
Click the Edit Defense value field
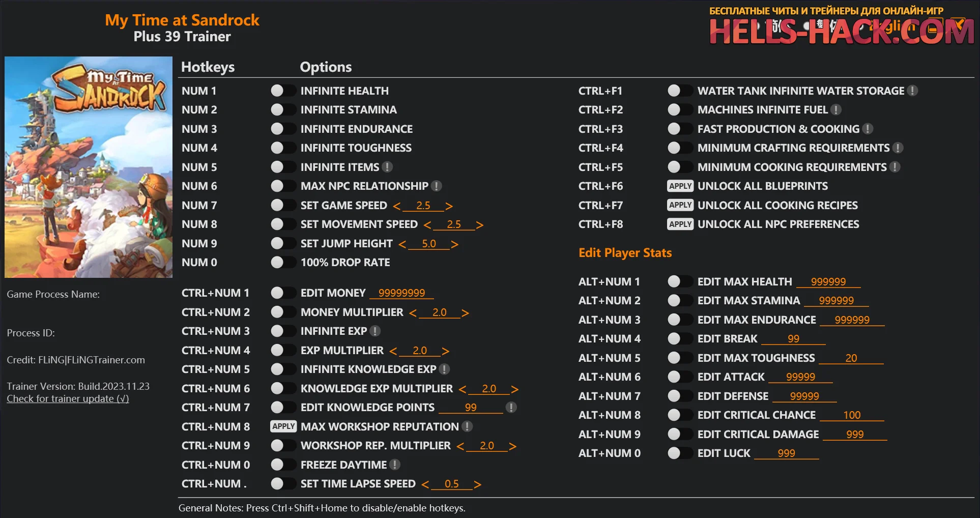coord(804,396)
